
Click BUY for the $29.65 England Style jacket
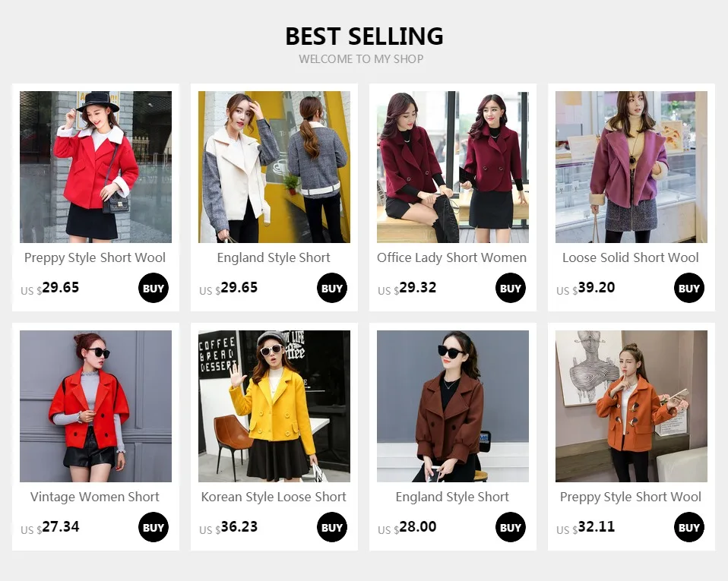coord(332,288)
